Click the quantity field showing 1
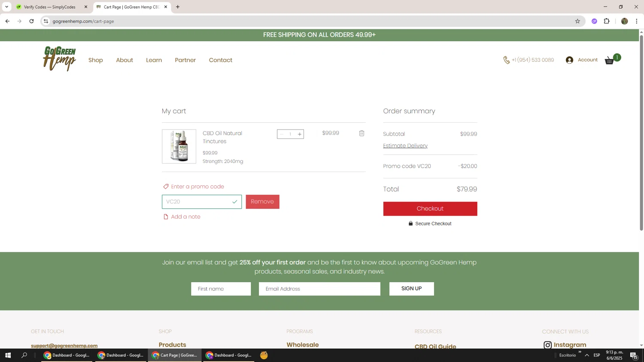Viewport: 644px width, 362px height. pos(290,134)
